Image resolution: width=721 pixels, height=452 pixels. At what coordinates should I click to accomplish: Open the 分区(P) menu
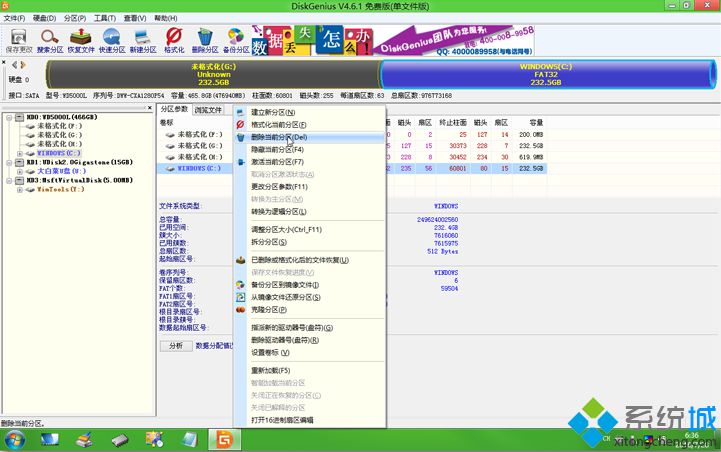[x=74, y=18]
